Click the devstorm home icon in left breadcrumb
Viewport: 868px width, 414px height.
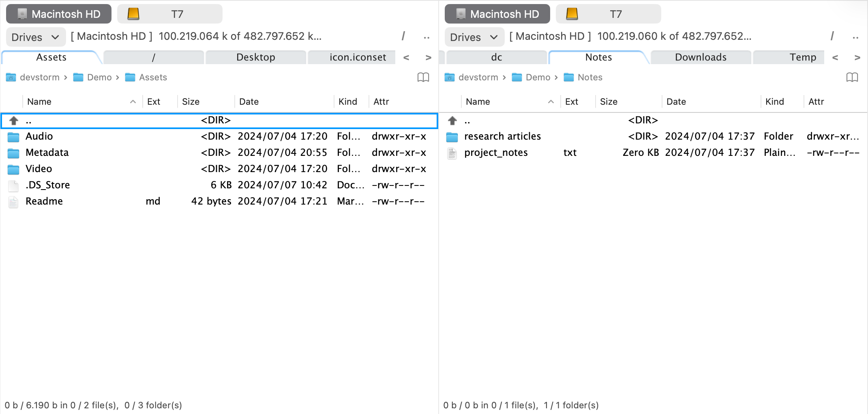(x=11, y=77)
